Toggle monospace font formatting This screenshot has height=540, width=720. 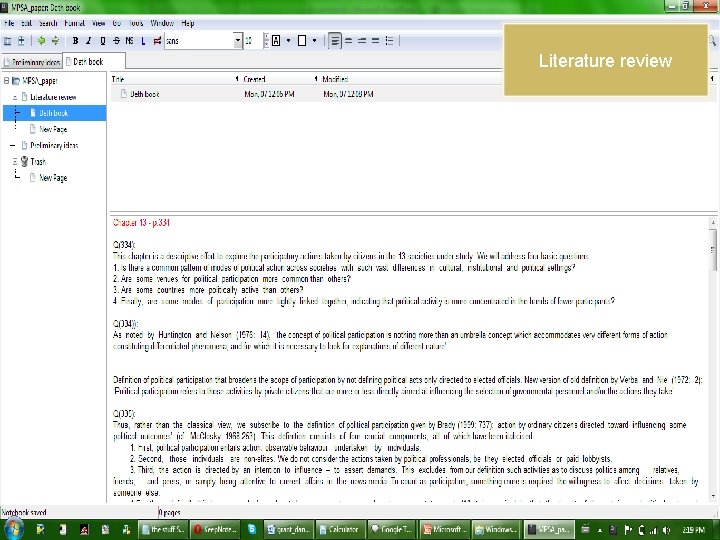point(129,41)
